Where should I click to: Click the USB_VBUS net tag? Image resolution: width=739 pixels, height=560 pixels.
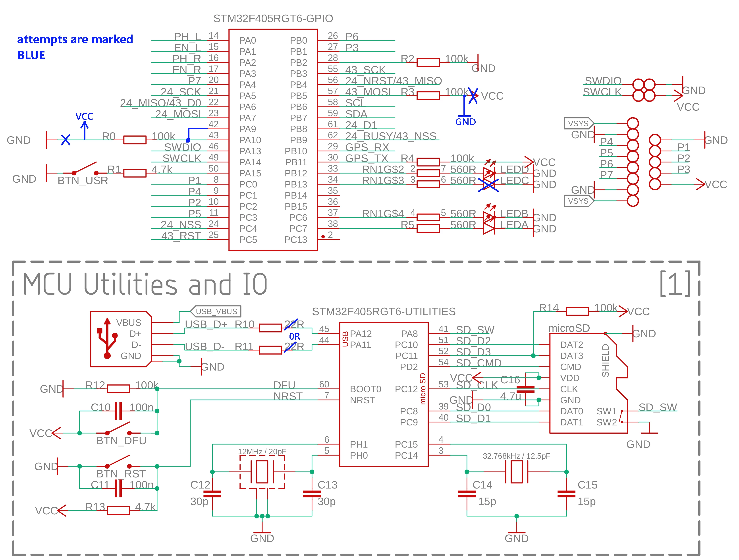click(x=216, y=311)
